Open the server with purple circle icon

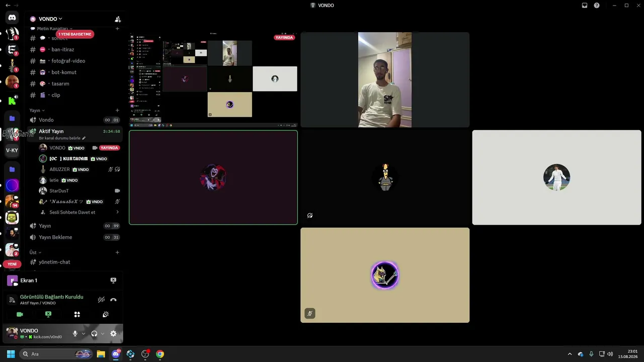(12, 186)
